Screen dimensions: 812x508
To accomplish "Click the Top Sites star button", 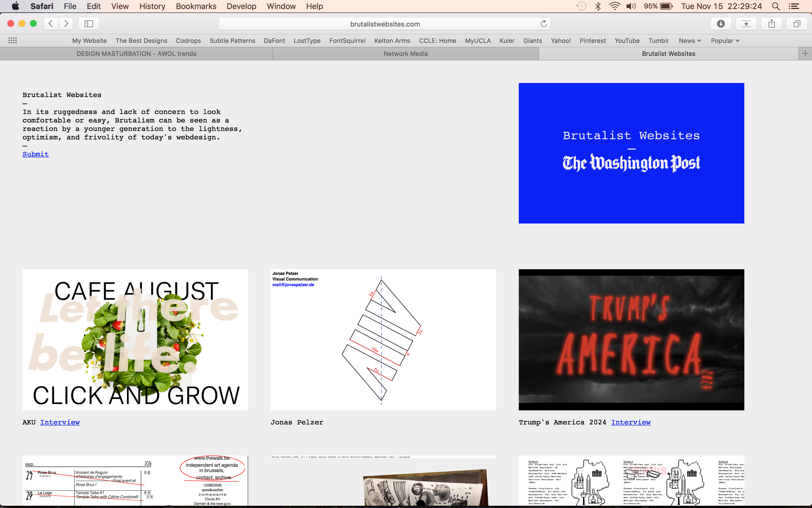I will (746, 23).
